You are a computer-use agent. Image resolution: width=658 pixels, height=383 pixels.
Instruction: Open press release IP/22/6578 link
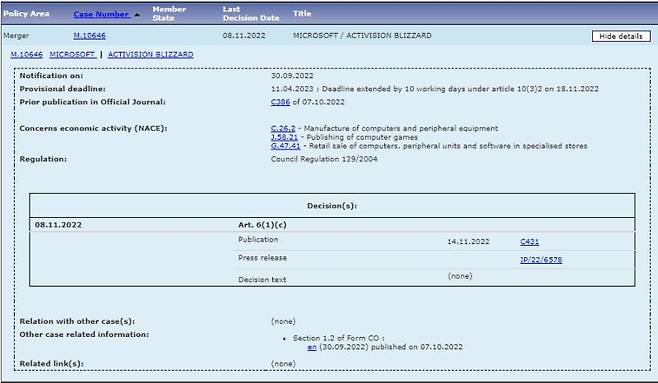click(541, 260)
